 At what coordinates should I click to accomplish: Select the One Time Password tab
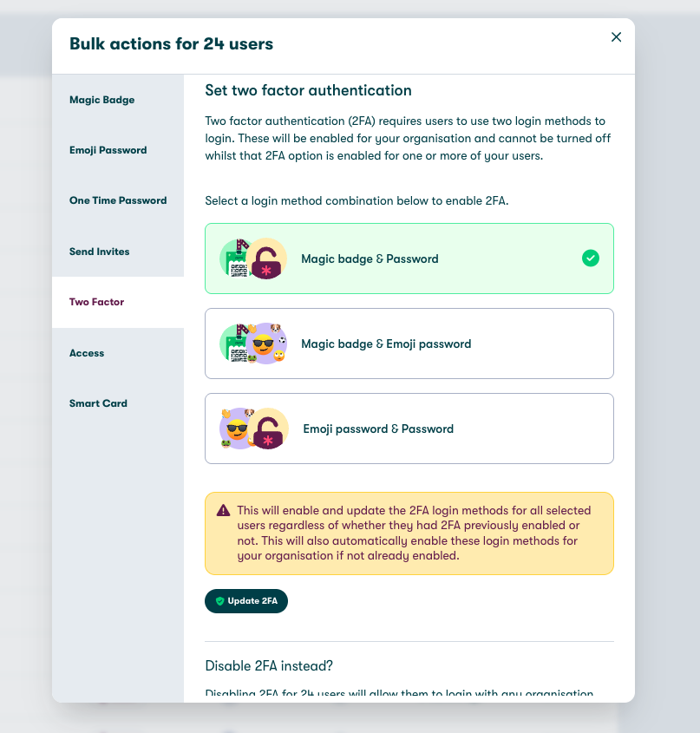click(118, 200)
